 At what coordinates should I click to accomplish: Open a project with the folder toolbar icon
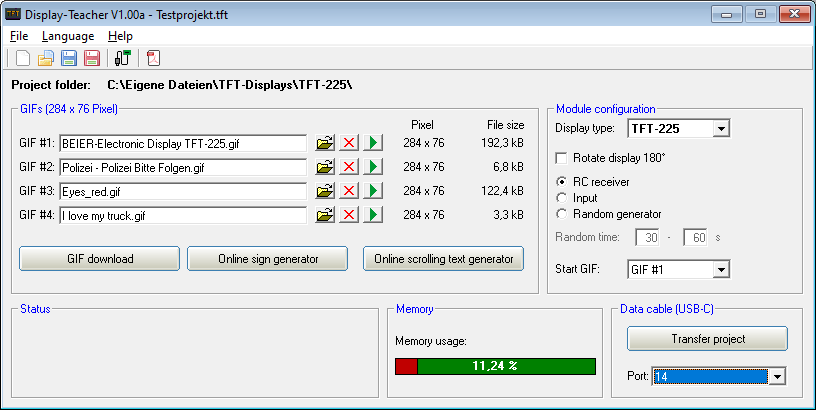tap(46, 58)
